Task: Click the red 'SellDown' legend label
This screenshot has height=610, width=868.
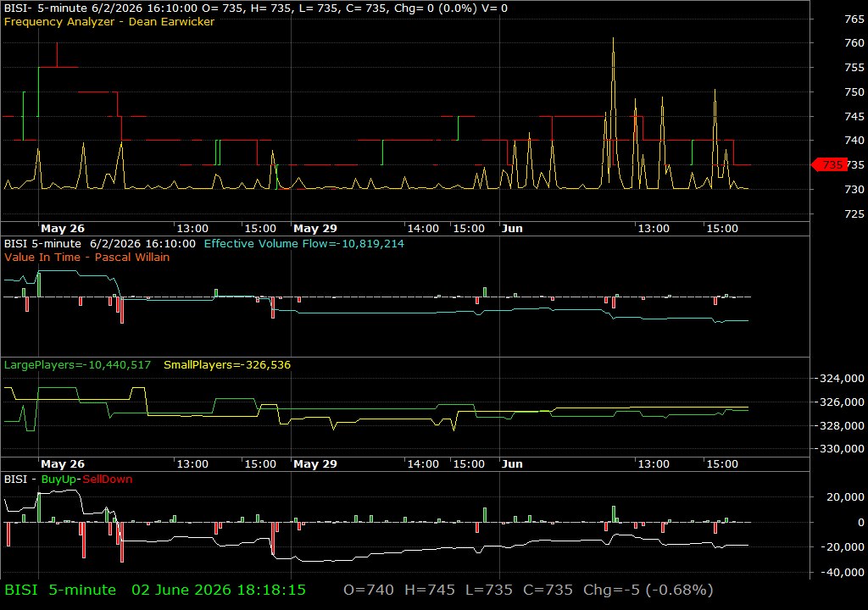Action: pos(108,480)
